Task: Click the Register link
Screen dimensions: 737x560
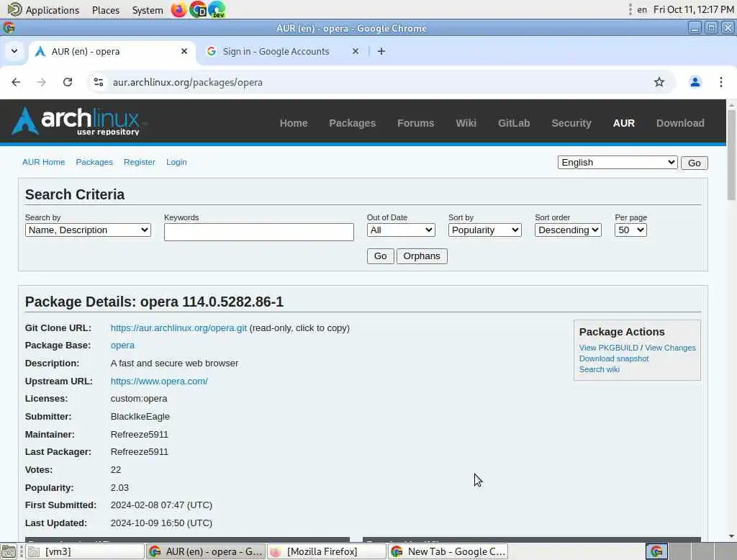Action: [139, 162]
